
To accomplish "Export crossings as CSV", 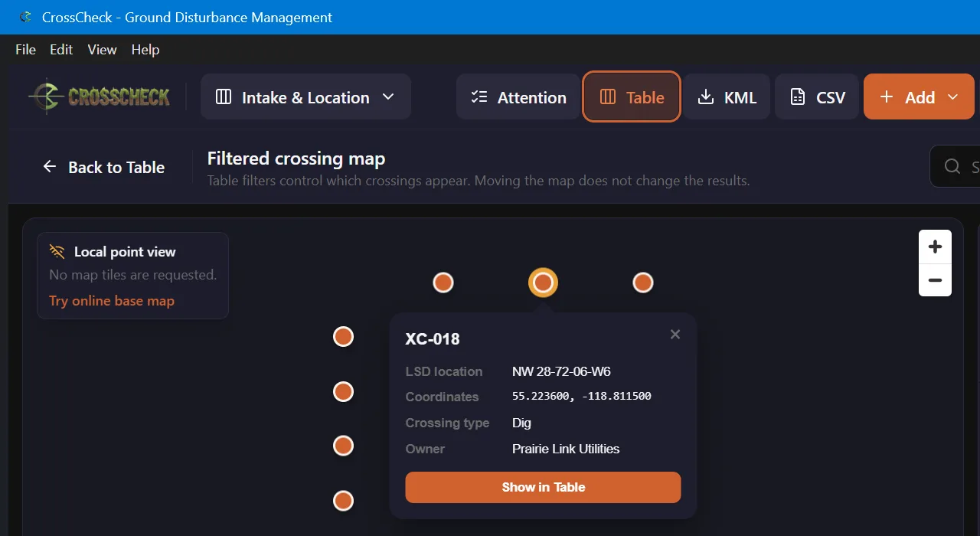I will (817, 96).
